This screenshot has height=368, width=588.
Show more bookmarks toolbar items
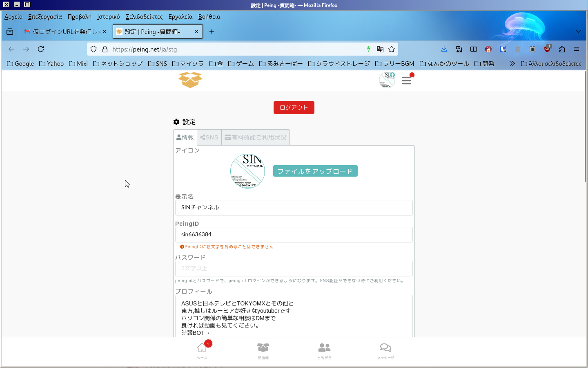point(512,64)
